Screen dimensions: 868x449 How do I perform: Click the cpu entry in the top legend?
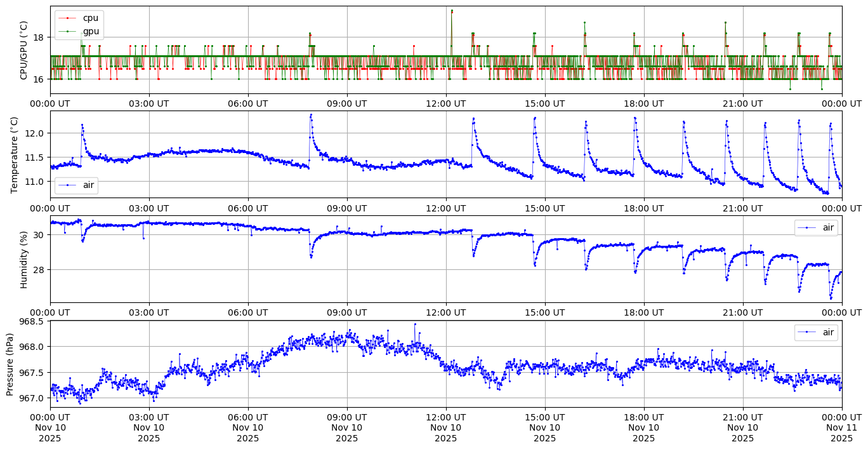(90, 18)
